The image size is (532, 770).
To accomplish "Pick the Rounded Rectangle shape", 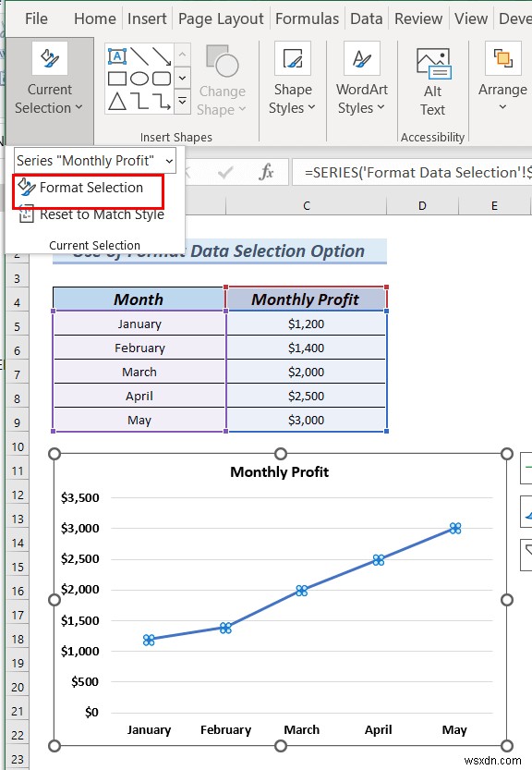I will 162,79.
